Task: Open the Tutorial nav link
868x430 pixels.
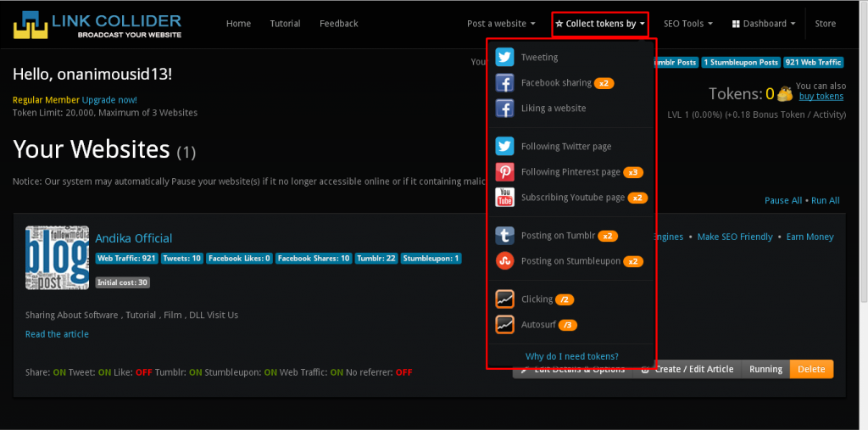Action: [x=285, y=24]
